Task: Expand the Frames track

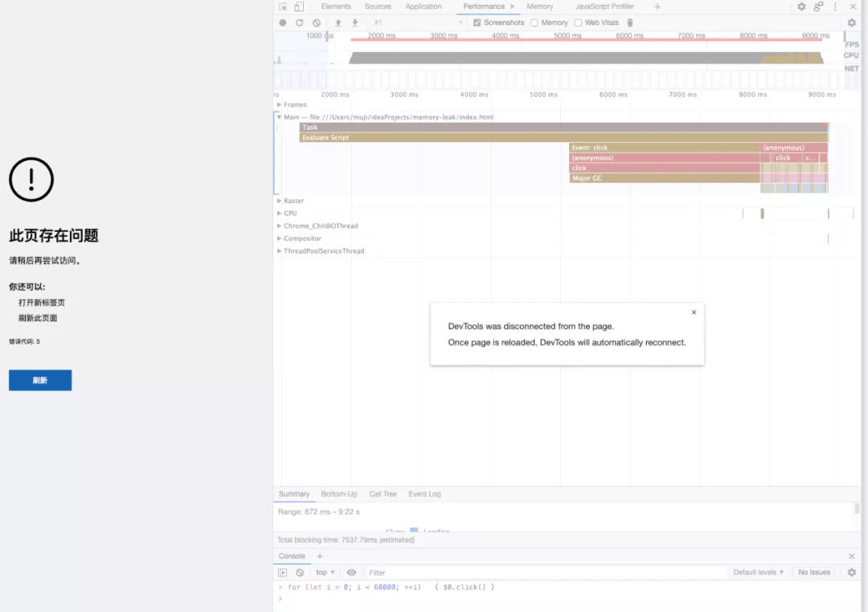Action: click(280, 104)
